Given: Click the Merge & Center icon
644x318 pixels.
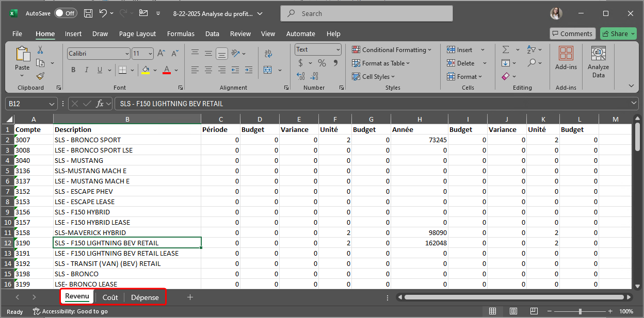Looking at the screenshot, I should [268, 70].
